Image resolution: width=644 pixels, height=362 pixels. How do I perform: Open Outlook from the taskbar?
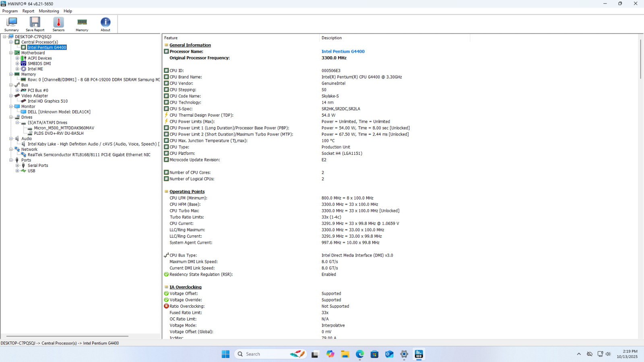coord(389,354)
